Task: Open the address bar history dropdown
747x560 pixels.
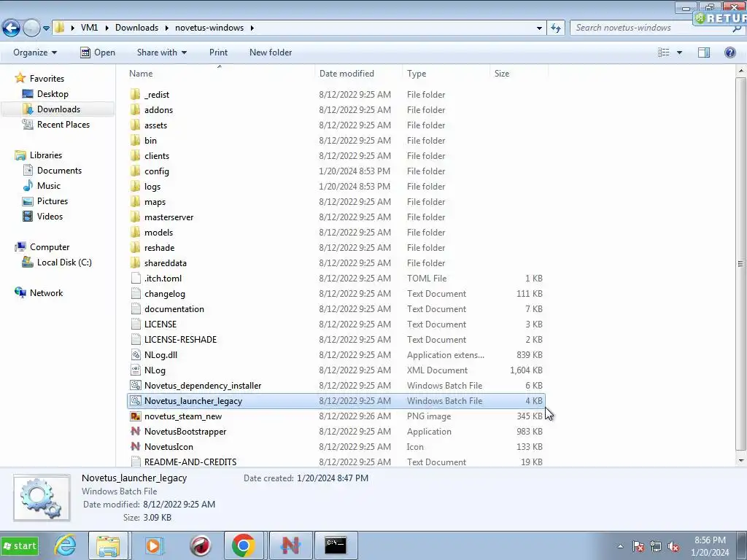Action: (x=539, y=28)
